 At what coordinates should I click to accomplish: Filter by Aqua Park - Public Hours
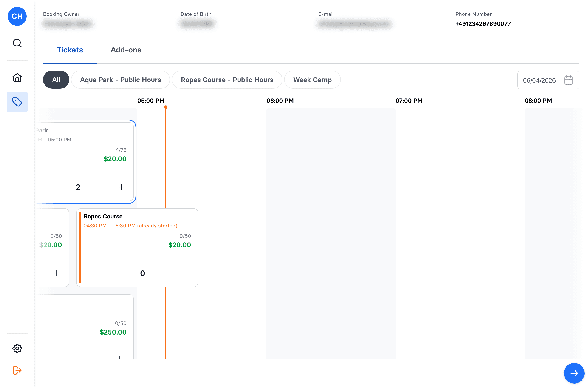[x=121, y=80]
